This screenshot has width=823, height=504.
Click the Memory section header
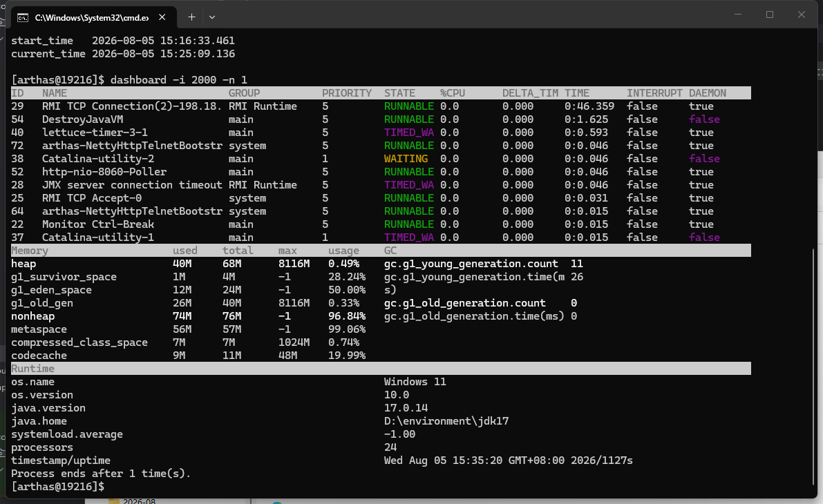click(x=30, y=250)
